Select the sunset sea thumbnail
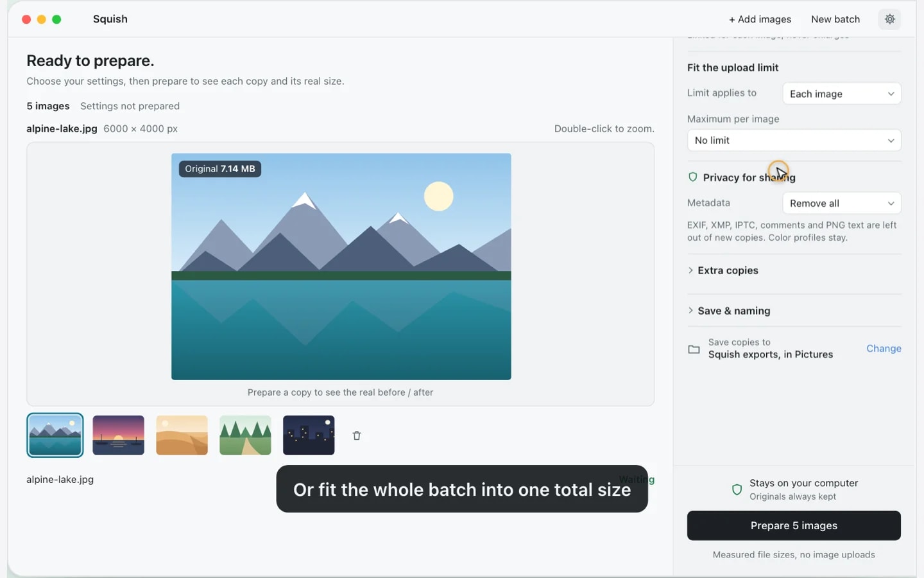 tap(119, 435)
